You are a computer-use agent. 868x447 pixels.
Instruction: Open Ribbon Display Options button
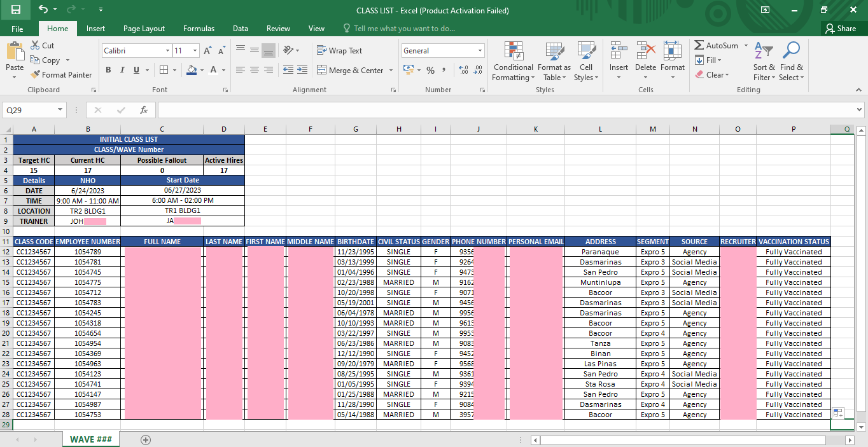point(765,10)
